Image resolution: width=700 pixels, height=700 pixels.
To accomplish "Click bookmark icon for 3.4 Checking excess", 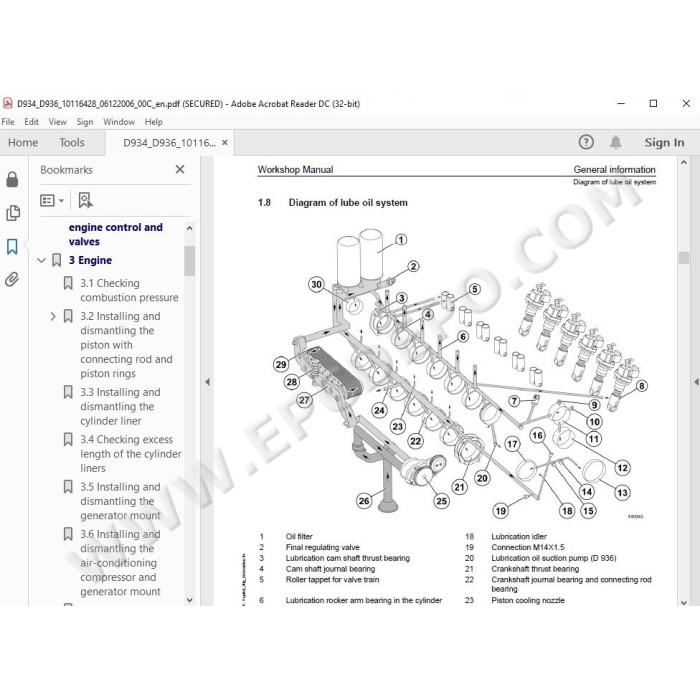I will pyautogui.click(x=68, y=439).
